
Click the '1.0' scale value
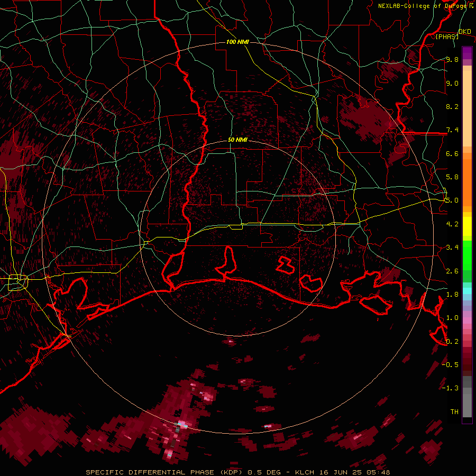tap(452, 318)
